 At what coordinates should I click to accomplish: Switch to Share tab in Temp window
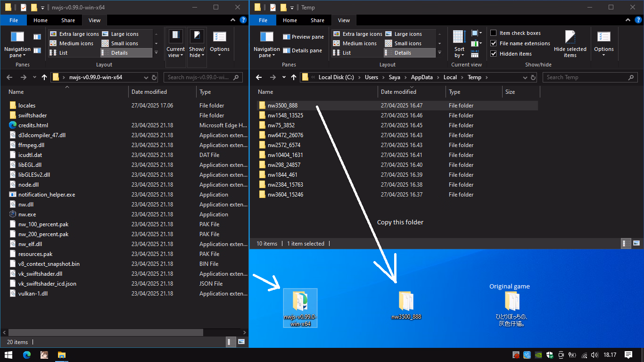pyautogui.click(x=317, y=20)
